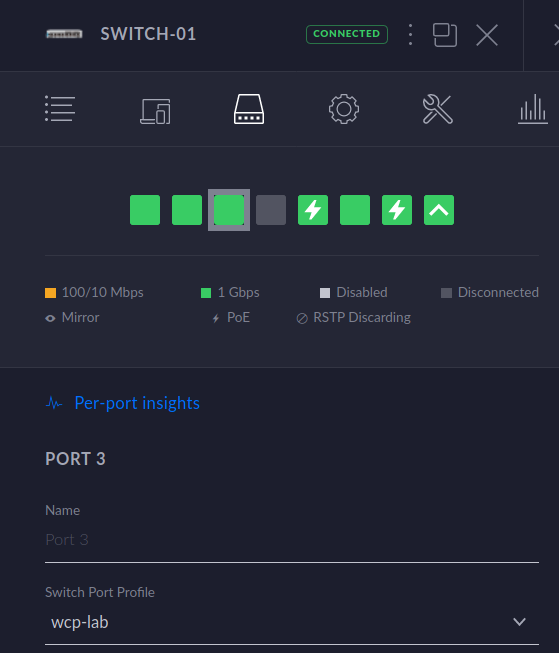Pop out the SWITCH-01 panel window
The image size is (559, 653).
tap(445, 35)
